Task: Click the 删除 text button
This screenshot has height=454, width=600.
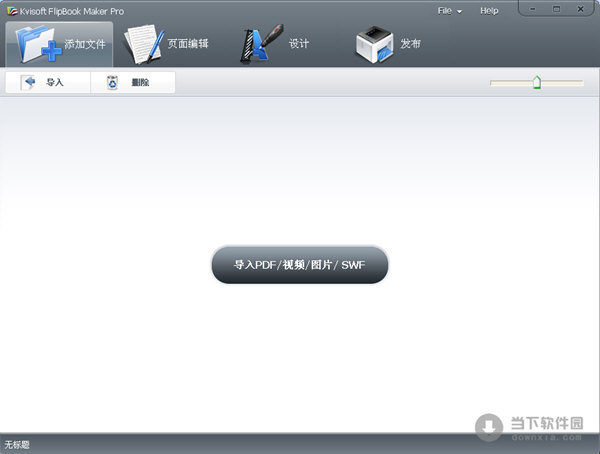Action: 140,82
